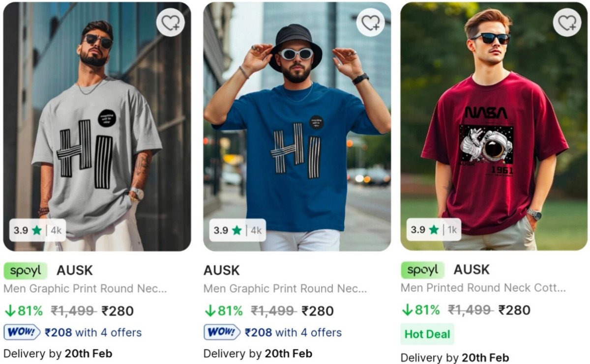The image size is (590, 364).
Task: Open the blue HI t-shirt product image
Action: coord(297,127)
